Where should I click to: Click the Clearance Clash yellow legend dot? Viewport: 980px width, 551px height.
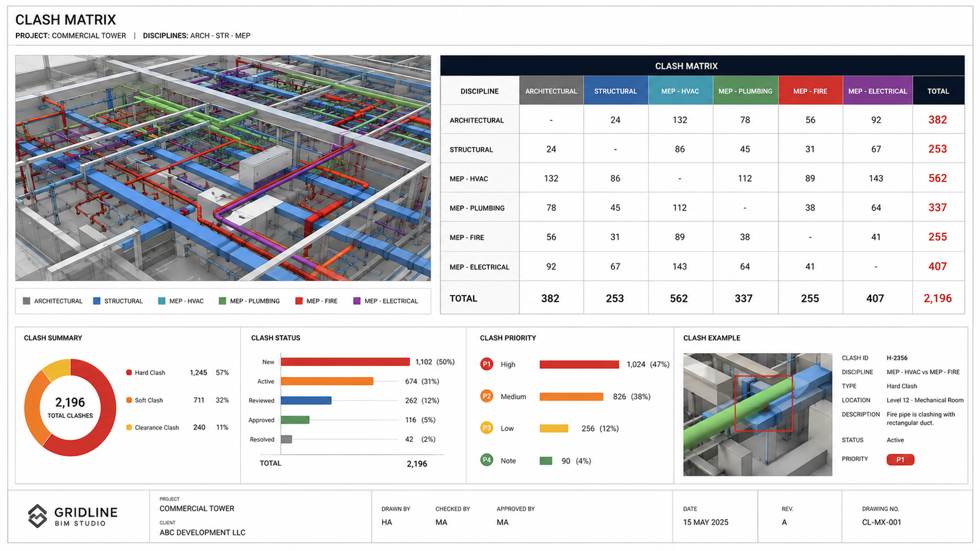129,427
